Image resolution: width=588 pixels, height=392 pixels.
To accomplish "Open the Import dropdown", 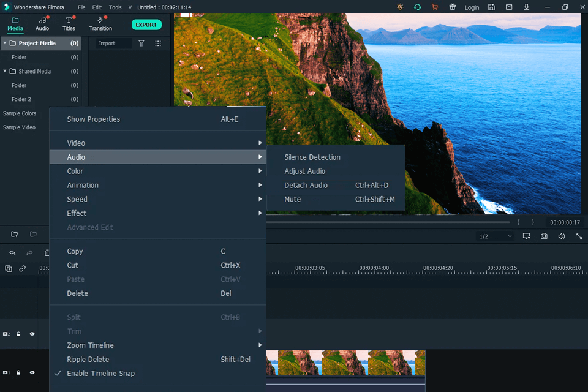I will click(113, 43).
